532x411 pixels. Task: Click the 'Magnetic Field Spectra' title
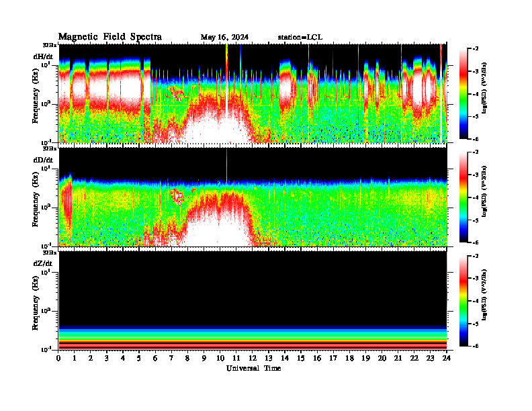tap(110, 37)
